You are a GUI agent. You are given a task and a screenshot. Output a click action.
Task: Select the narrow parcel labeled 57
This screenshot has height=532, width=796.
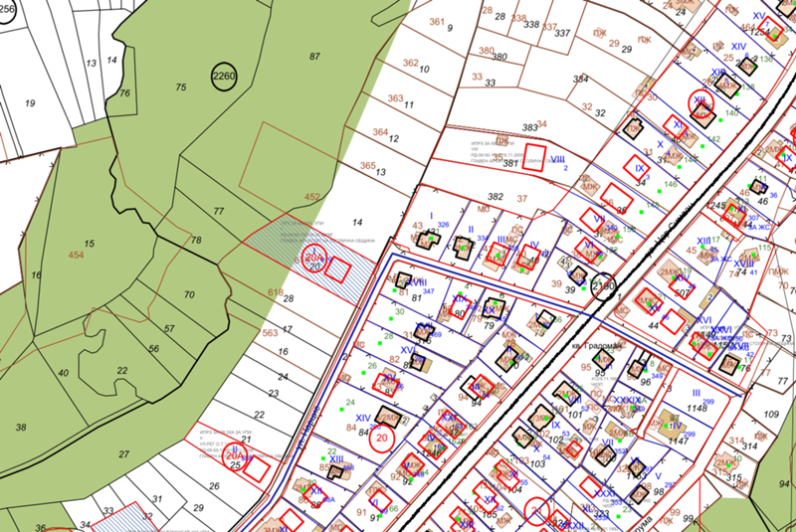pyautogui.click(x=169, y=328)
